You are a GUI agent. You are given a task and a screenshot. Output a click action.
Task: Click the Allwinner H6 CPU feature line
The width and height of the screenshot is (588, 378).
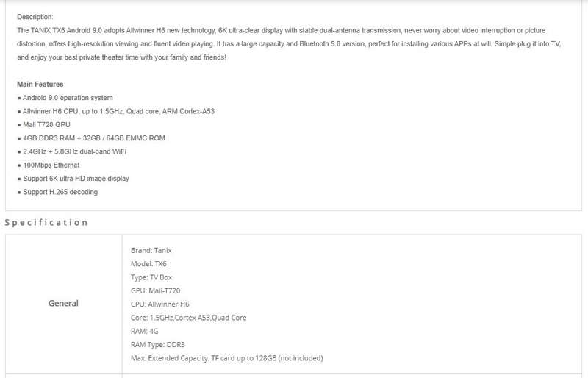tap(116, 111)
